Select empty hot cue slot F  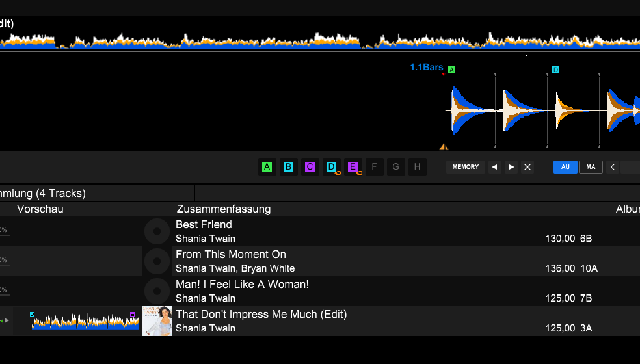[374, 167]
